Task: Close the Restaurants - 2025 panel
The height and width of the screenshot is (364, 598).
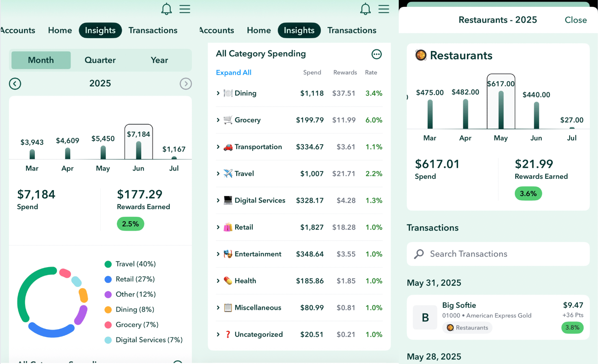Action: [576, 20]
